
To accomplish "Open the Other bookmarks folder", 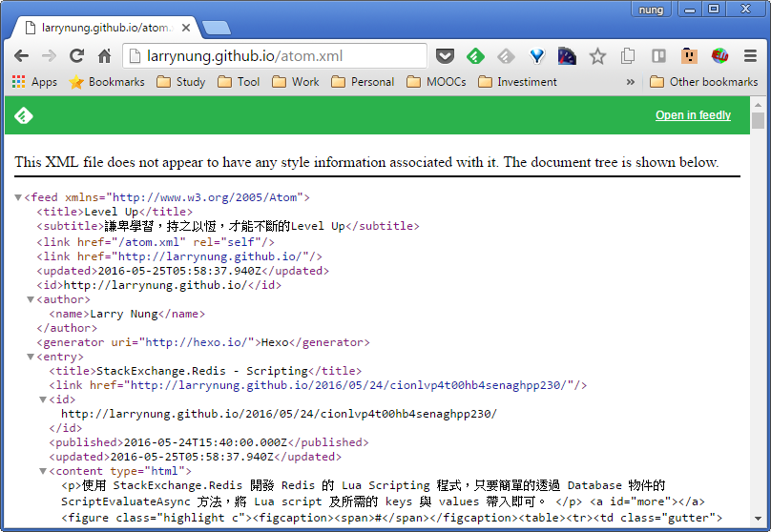I will [703, 82].
